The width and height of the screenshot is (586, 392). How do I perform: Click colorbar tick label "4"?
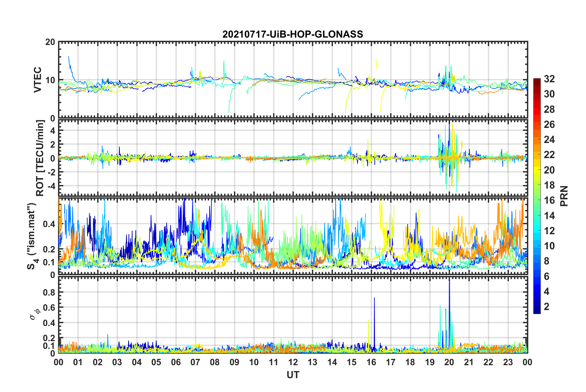click(547, 292)
